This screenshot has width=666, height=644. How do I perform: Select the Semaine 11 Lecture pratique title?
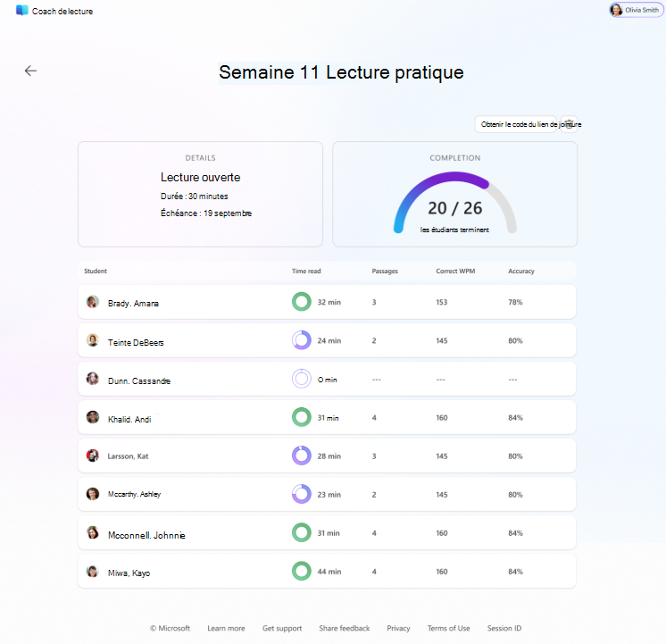(x=341, y=72)
